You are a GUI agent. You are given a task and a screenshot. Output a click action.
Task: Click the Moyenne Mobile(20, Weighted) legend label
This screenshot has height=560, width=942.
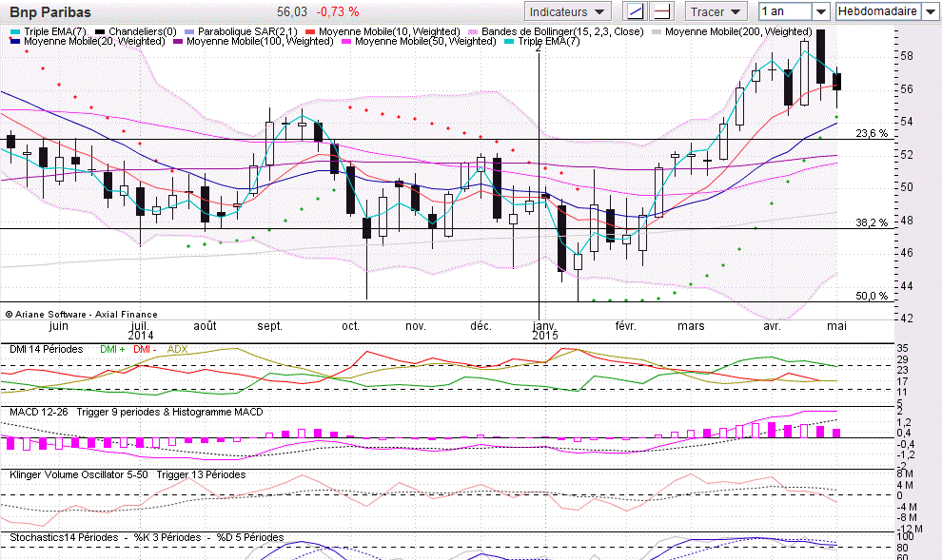pos(94,41)
